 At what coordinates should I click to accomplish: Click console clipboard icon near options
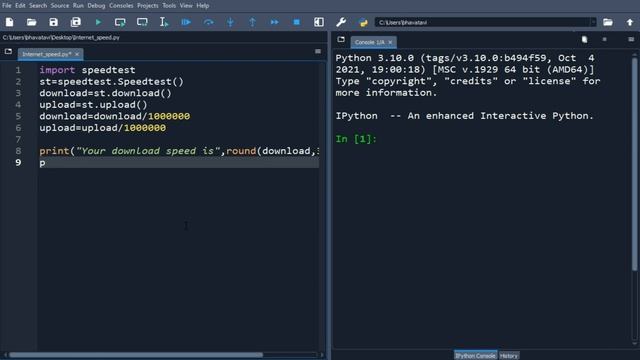click(x=584, y=39)
